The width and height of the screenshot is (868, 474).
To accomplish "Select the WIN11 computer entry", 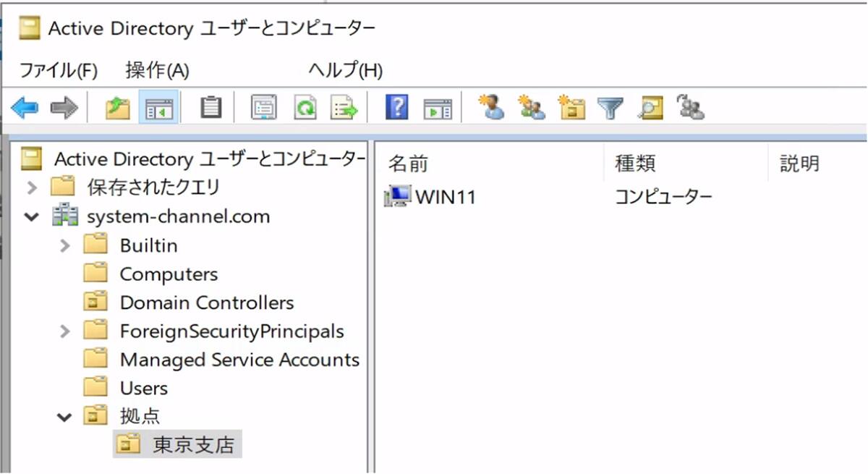I will pyautogui.click(x=445, y=197).
